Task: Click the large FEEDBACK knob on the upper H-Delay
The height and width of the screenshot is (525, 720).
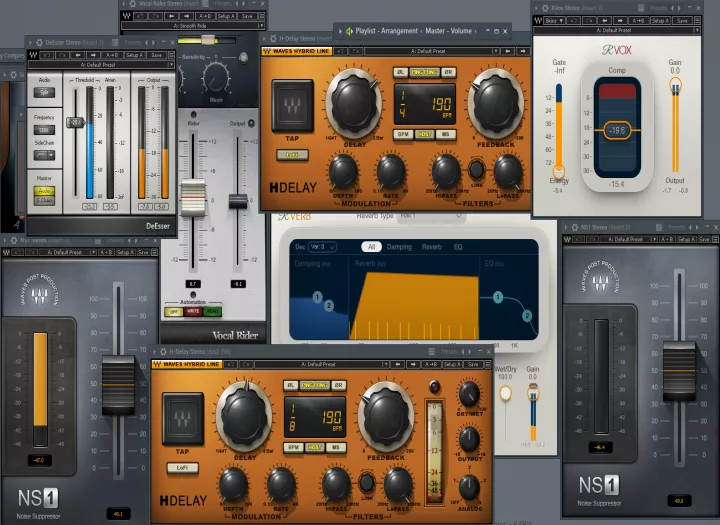Action: [496, 103]
